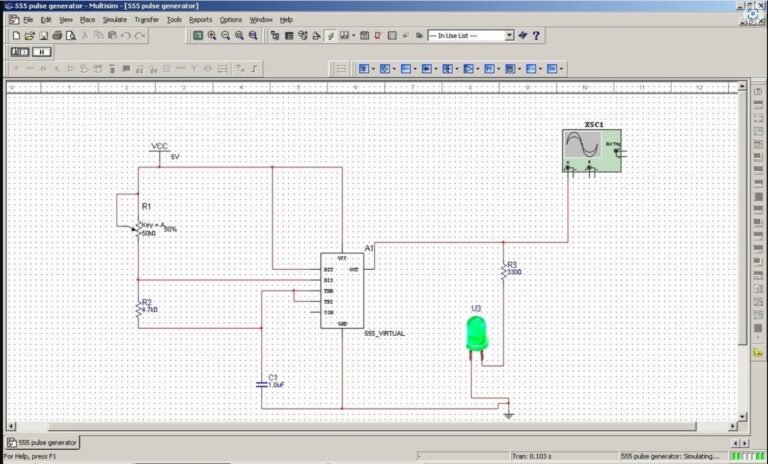Click the vertical scrollbar up arrow
The image size is (768, 464).
[x=742, y=86]
